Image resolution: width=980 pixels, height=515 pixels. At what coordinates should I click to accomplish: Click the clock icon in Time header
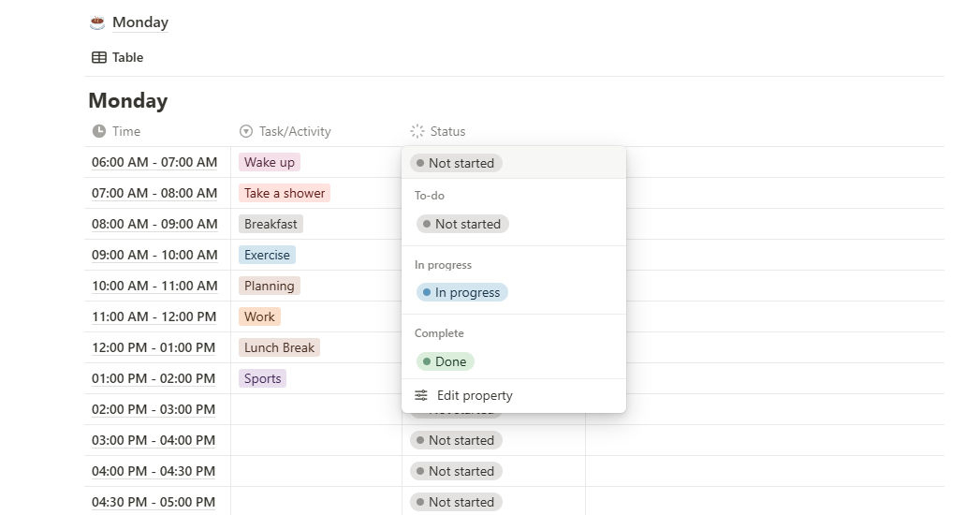(99, 131)
